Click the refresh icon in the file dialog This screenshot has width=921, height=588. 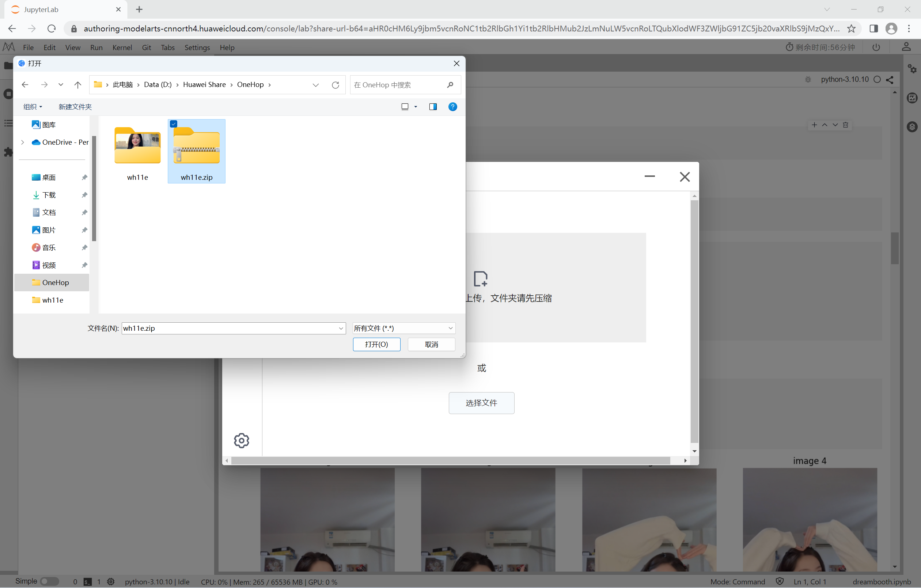coord(336,85)
